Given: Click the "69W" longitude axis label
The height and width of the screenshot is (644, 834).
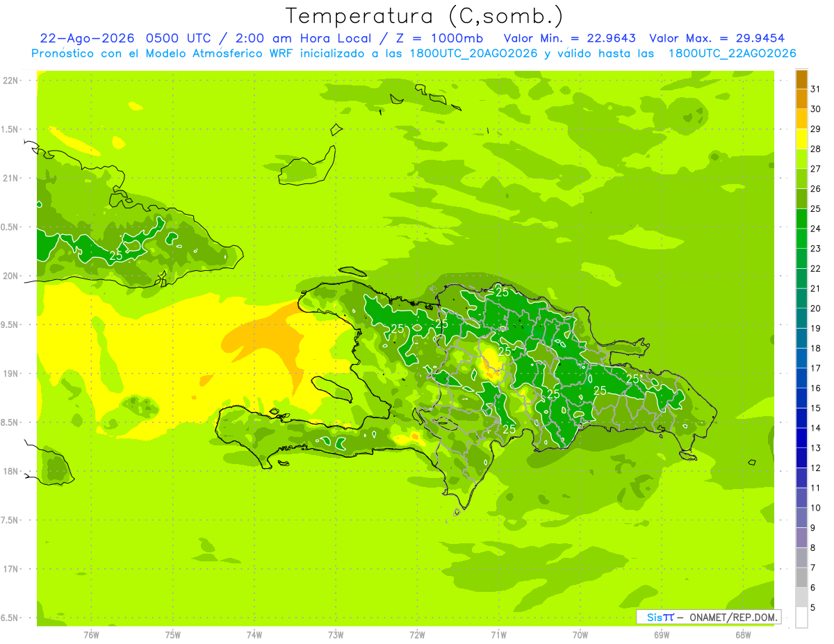Looking at the screenshot, I should [662, 634].
